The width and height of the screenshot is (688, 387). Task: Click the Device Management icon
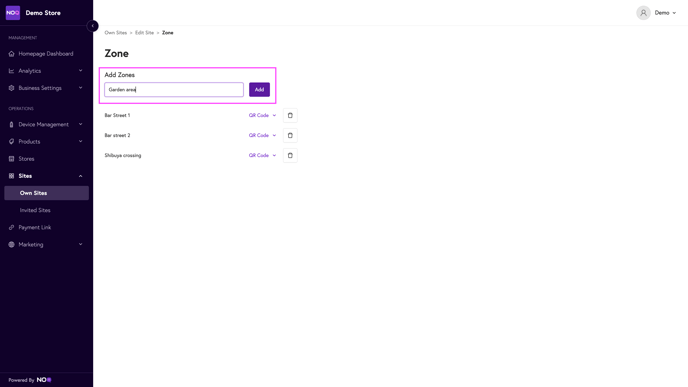(x=11, y=125)
